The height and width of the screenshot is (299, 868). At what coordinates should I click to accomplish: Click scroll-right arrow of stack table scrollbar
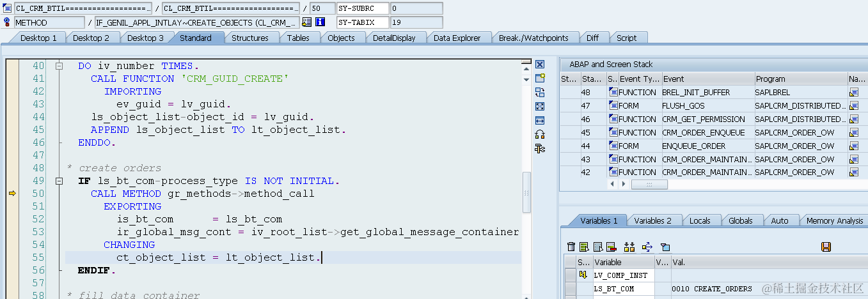[624, 184]
